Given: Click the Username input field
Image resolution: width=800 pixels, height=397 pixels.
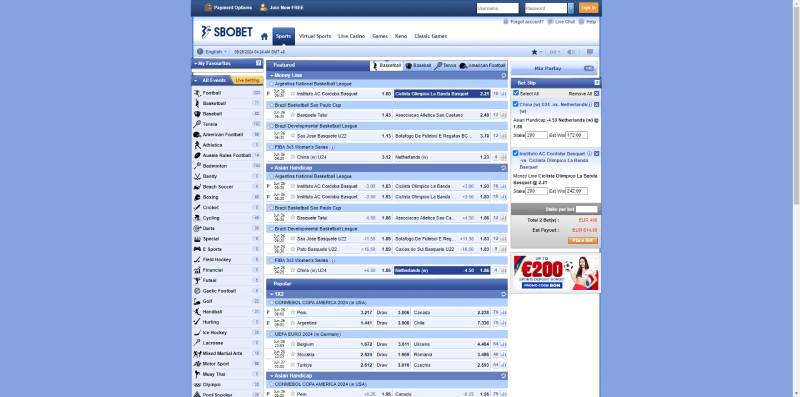Looking at the screenshot, I should click(x=497, y=8).
